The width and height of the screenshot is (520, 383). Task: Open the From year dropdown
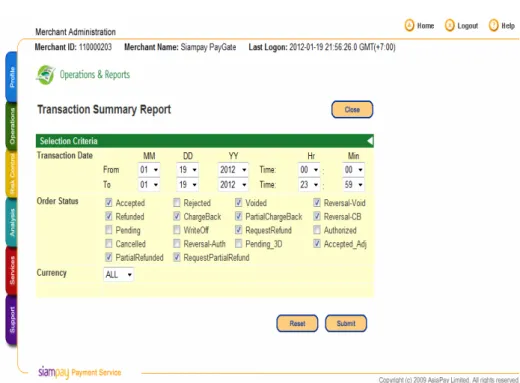pyautogui.click(x=233, y=170)
